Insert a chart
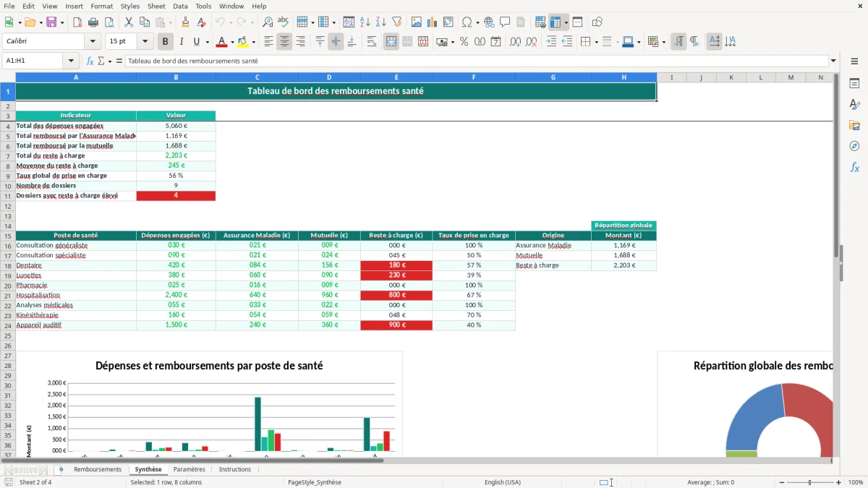This screenshot has height=488, width=868. 432,22
